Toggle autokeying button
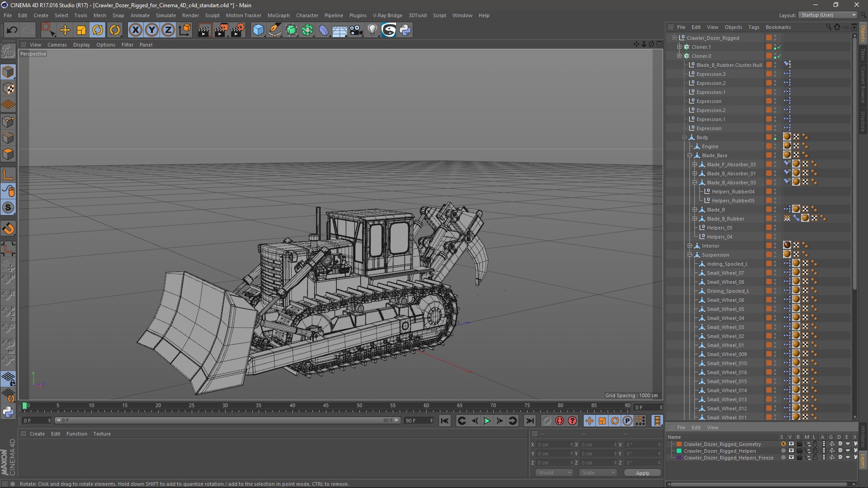 click(x=560, y=421)
